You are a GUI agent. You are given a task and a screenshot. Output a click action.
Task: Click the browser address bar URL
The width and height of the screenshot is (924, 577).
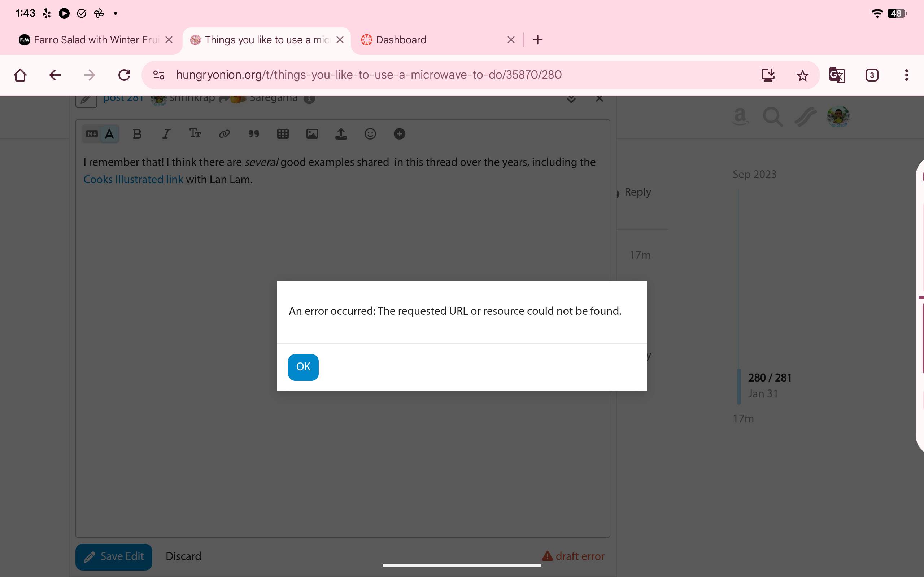[369, 75]
